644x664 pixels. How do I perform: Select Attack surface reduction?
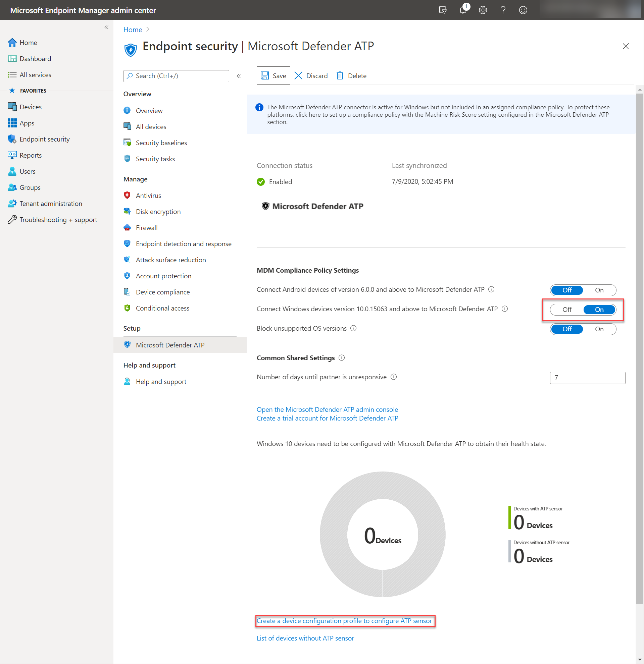[170, 260]
